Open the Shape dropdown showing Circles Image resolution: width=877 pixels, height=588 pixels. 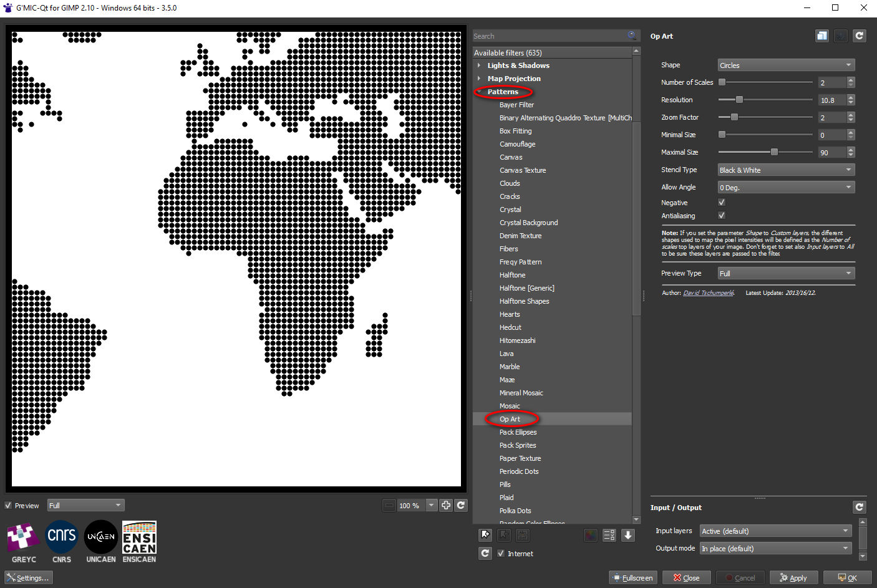click(x=785, y=65)
